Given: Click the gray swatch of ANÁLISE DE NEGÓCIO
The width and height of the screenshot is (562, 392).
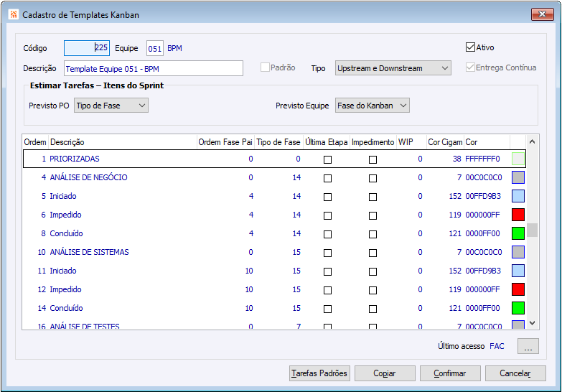Looking at the screenshot, I should pyautogui.click(x=518, y=177).
